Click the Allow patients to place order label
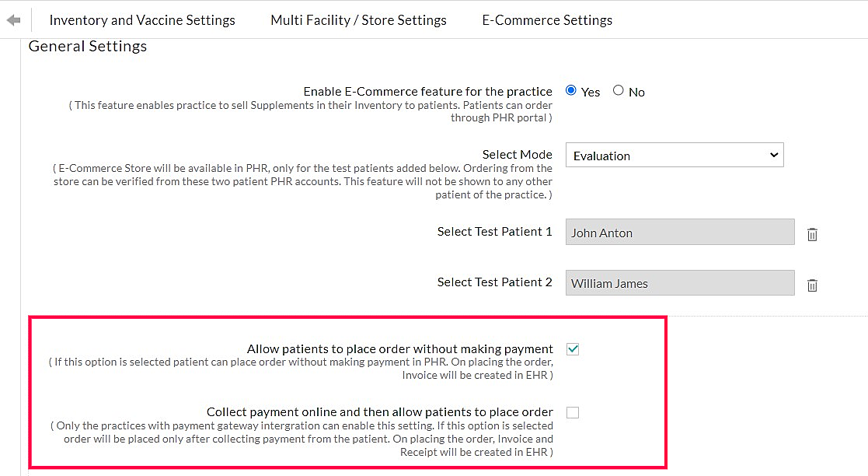The height and width of the screenshot is (476, 868). (399, 349)
